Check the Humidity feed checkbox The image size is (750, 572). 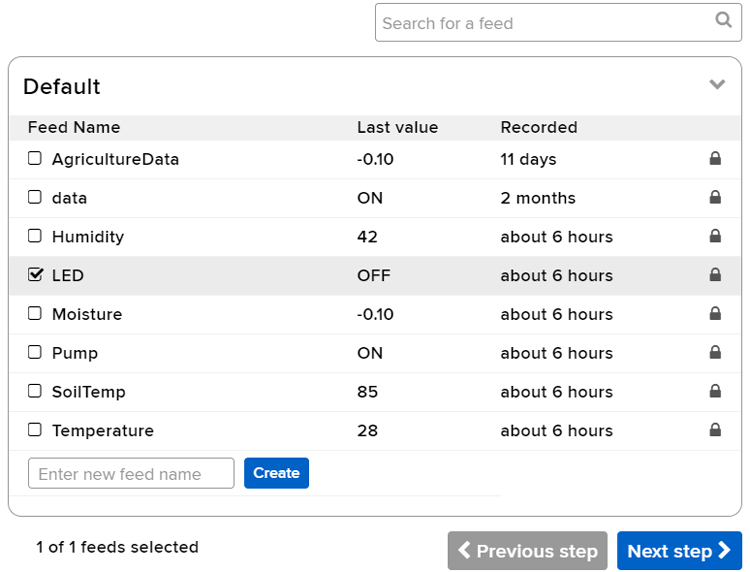pyautogui.click(x=35, y=237)
